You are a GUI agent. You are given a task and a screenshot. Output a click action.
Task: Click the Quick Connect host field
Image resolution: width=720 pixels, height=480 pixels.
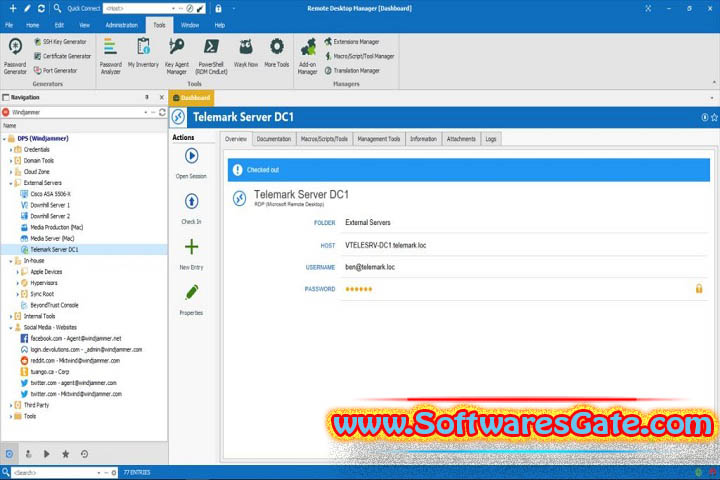[x=137, y=8]
